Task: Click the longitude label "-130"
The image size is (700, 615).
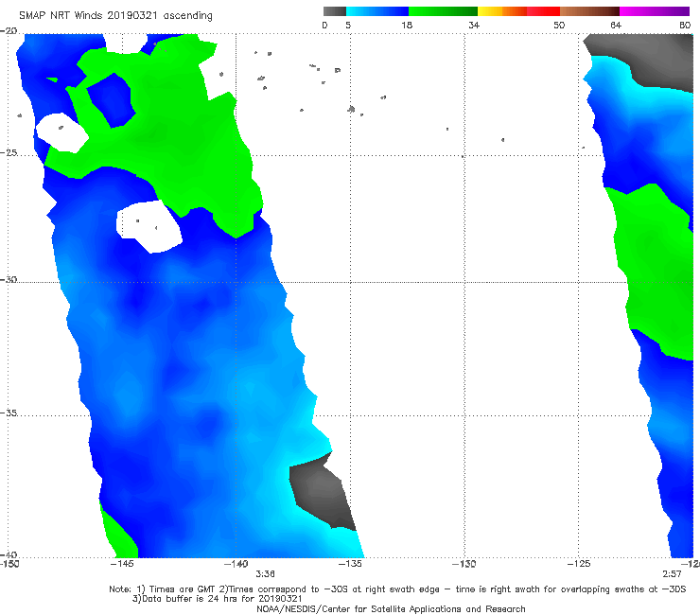Action: (x=464, y=564)
